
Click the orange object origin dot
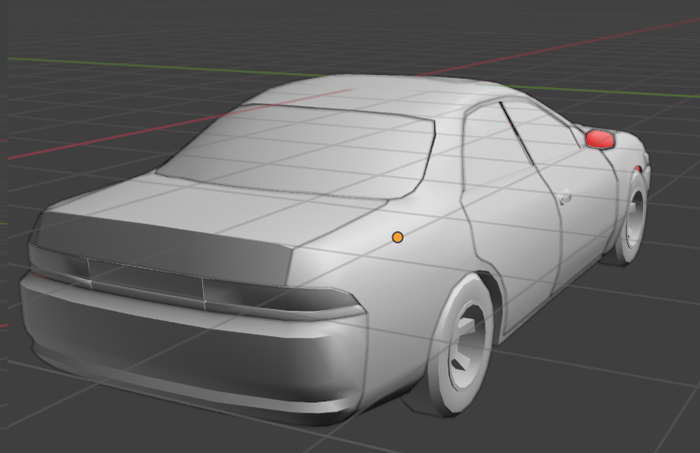[397, 237]
